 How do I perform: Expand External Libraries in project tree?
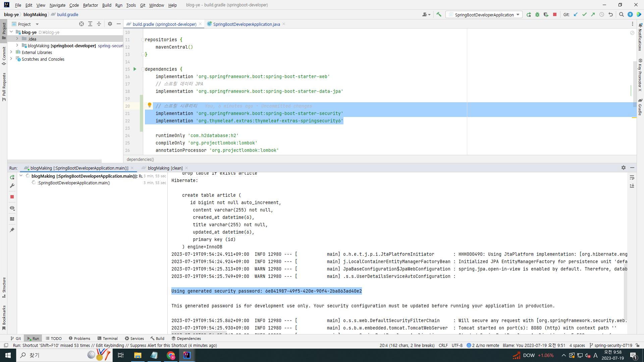tap(11, 52)
